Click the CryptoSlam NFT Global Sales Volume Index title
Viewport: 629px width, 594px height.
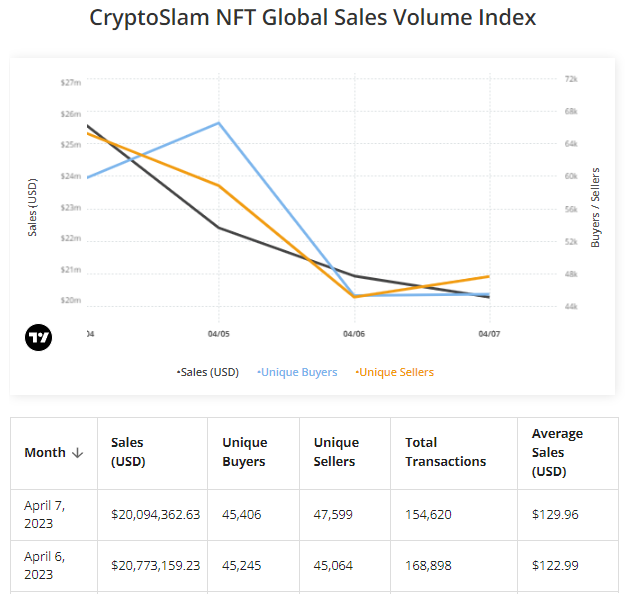click(x=313, y=18)
